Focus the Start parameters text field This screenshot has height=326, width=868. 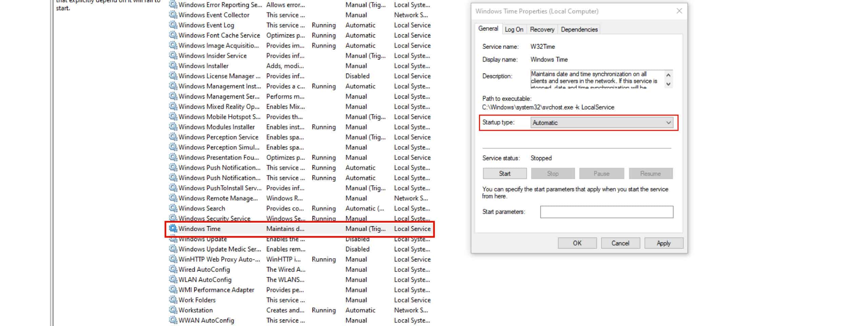[607, 212]
